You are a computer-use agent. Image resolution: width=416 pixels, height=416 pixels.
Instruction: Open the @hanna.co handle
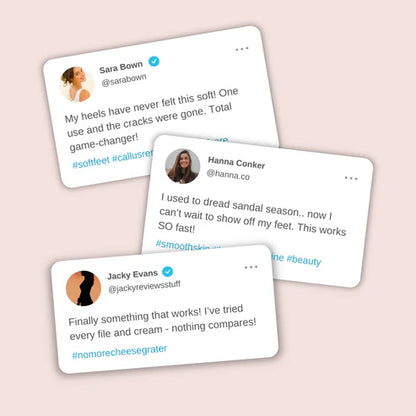pyautogui.click(x=228, y=175)
